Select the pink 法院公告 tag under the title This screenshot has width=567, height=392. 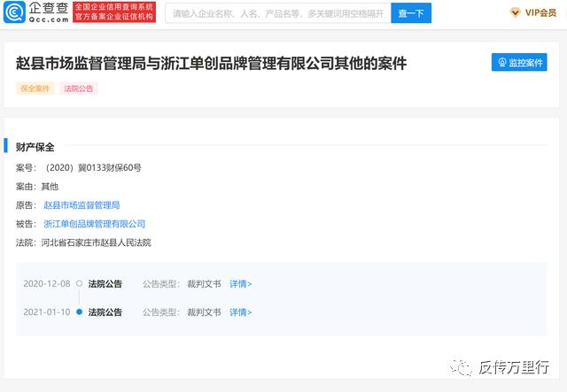[x=79, y=88]
